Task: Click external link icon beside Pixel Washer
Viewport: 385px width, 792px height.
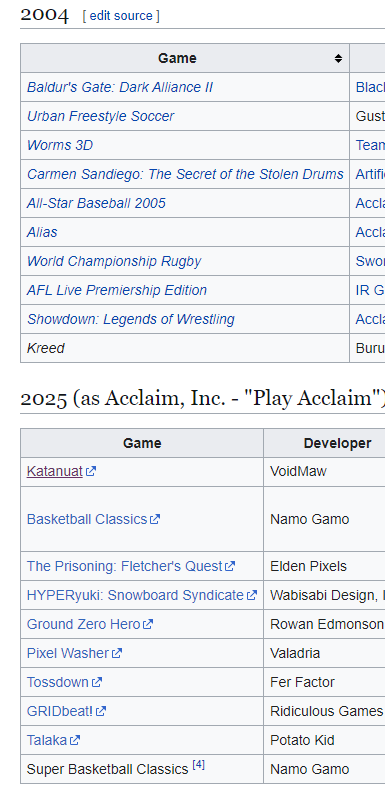Action: coord(117,654)
